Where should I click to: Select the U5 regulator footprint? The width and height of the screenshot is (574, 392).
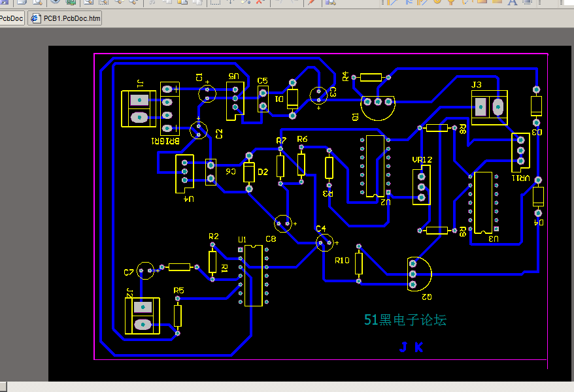click(235, 101)
